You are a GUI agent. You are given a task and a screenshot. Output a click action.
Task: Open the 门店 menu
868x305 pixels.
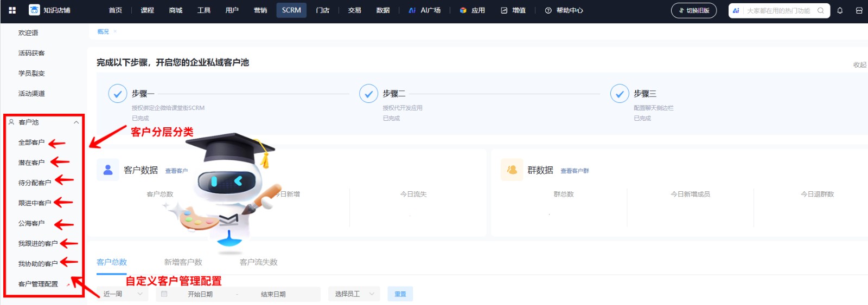click(323, 10)
